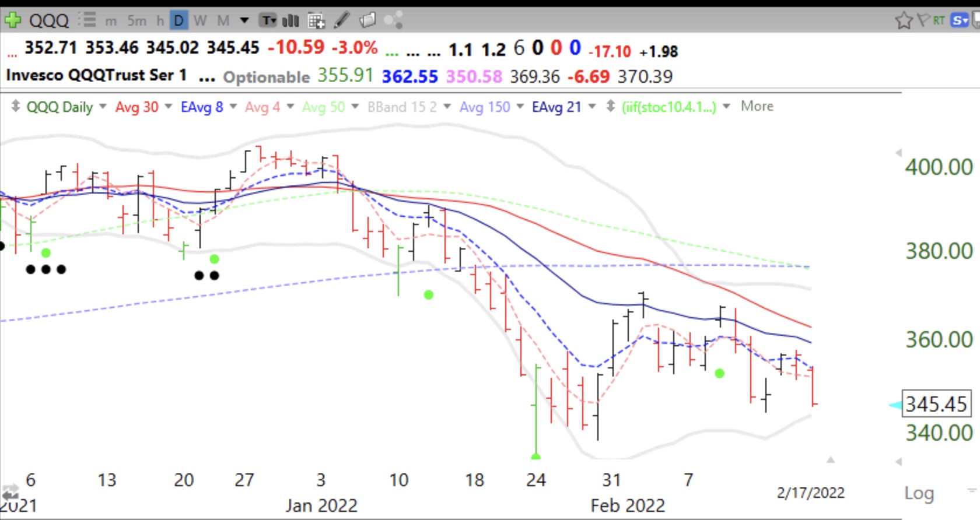Click the share nodes icon

tap(394, 20)
